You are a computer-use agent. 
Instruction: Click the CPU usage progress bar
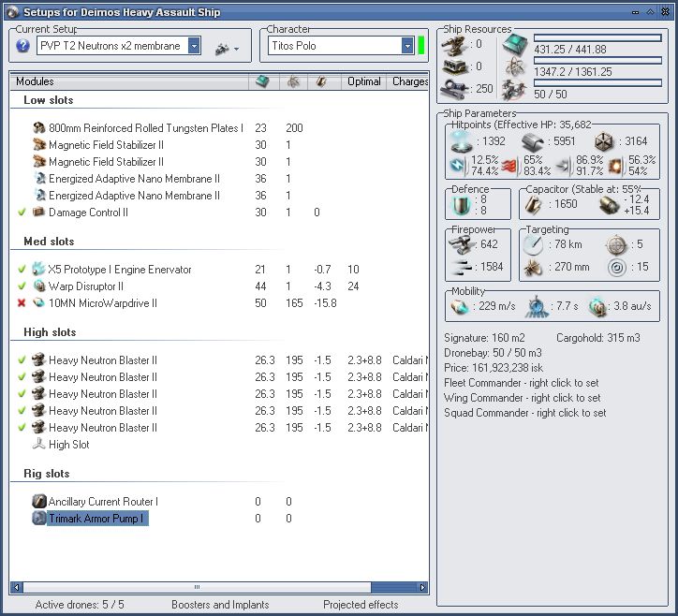coord(597,38)
